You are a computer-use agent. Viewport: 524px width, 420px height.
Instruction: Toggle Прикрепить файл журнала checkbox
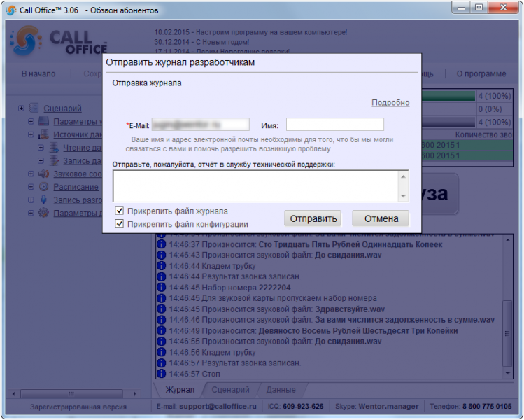pos(120,211)
